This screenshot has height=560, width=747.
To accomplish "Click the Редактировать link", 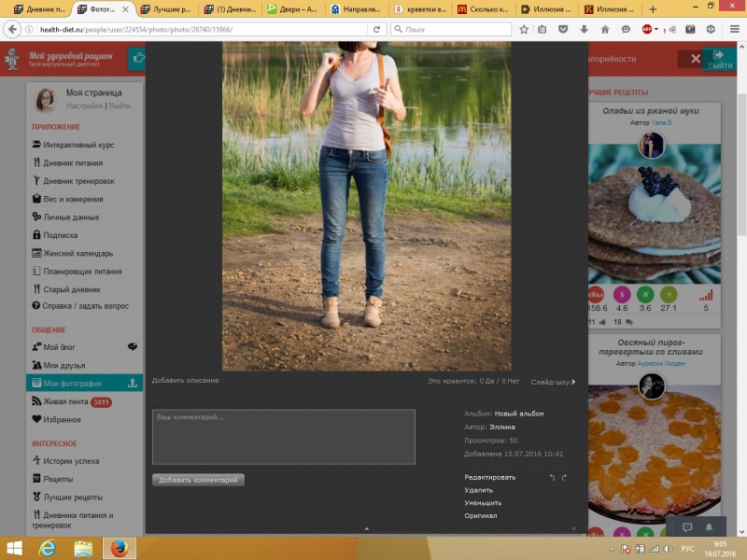I will [489, 478].
